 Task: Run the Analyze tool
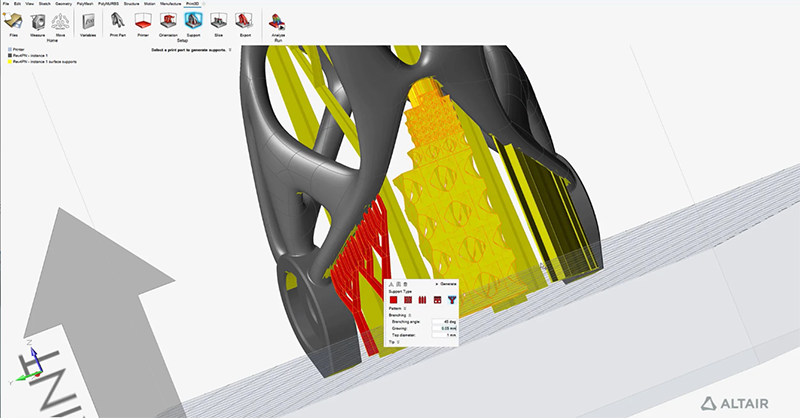(278, 26)
